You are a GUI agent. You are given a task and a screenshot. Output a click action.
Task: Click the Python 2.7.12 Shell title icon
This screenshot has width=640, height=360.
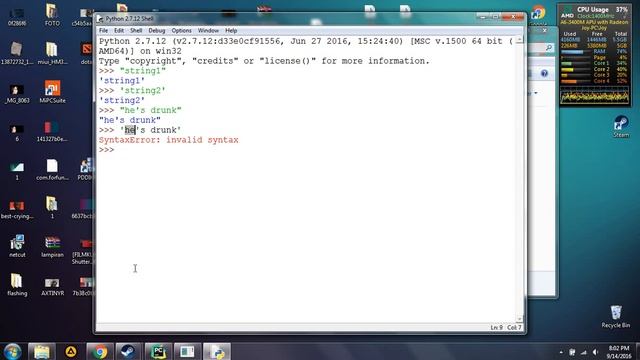(100, 19)
